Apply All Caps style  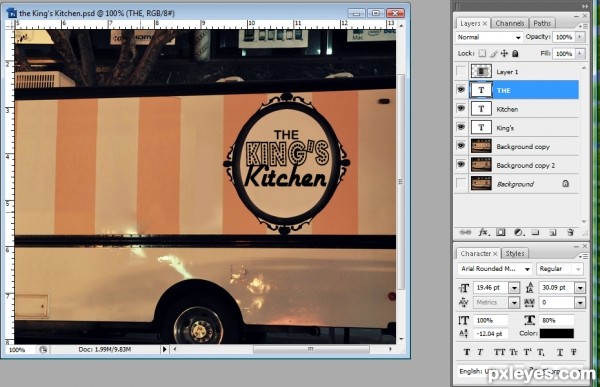499,352
